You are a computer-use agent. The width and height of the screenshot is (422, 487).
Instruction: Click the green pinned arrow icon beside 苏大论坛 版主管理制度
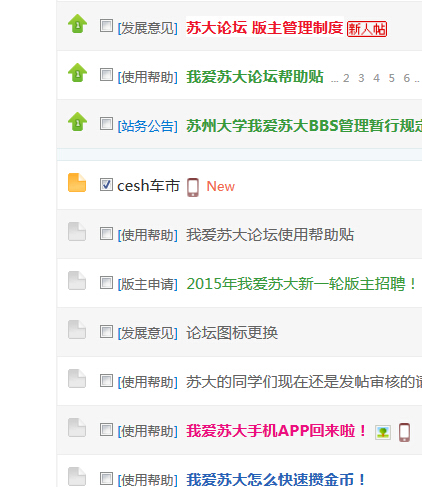point(77,24)
